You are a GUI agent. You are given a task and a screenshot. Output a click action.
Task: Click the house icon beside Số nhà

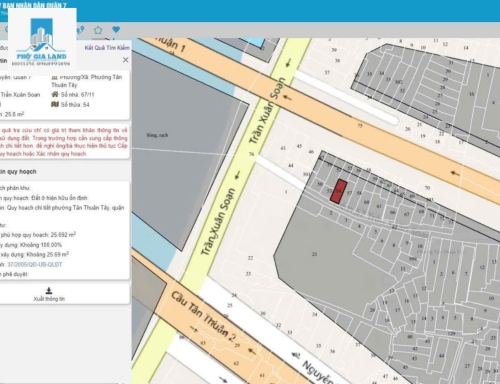[55, 94]
